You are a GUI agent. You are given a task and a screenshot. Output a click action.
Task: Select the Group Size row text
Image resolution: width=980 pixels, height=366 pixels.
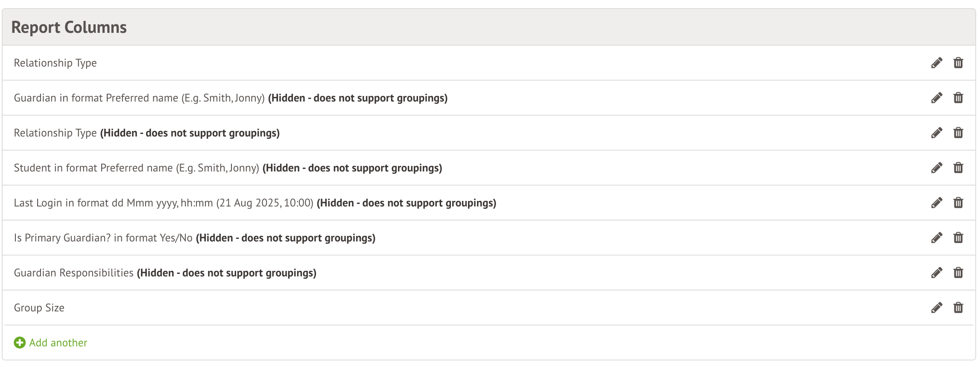39,308
